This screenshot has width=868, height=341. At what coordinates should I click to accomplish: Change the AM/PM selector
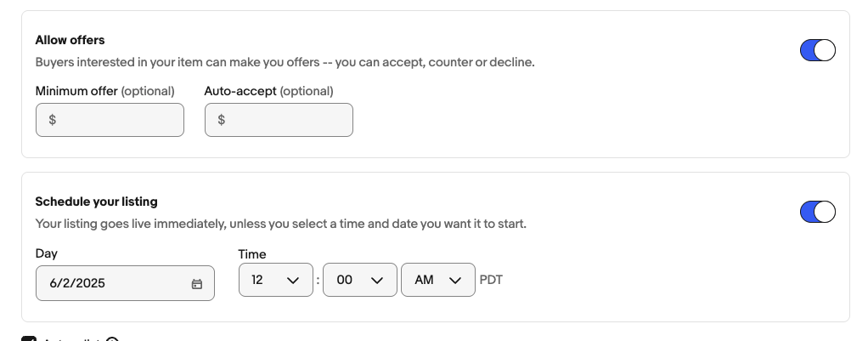438,280
